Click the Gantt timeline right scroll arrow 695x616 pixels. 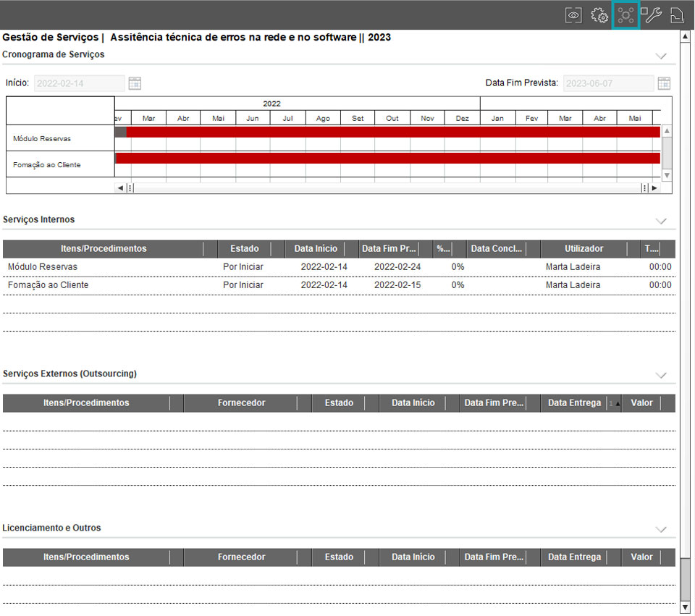click(x=654, y=188)
